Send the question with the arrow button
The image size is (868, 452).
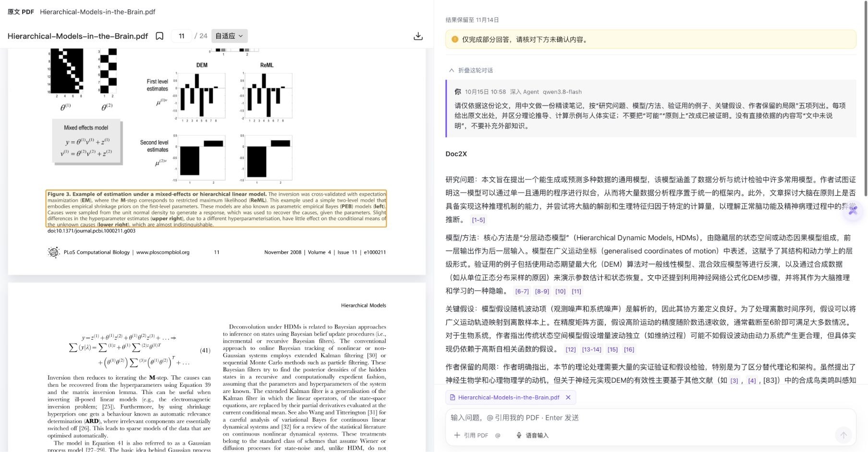click(843, 435)
